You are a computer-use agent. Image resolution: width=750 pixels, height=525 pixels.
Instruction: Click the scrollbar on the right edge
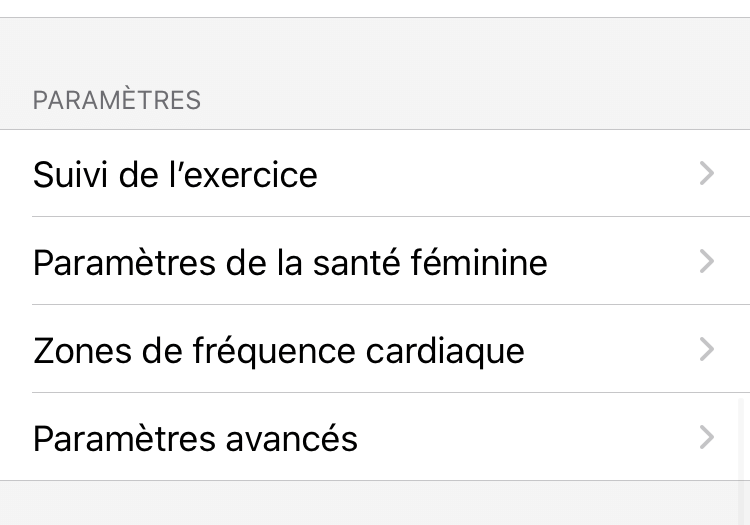pyautogui.click(x=742, y=440)
